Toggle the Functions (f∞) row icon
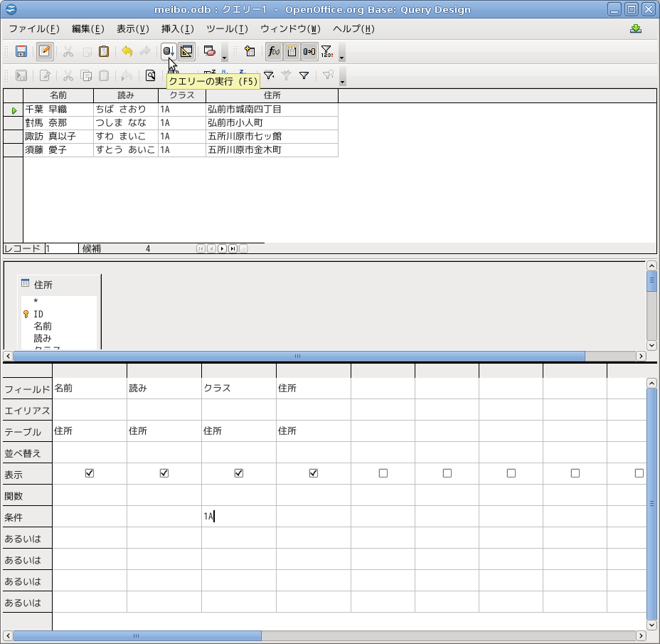Screen dimensions: 660x644 [x=274, y=52]
